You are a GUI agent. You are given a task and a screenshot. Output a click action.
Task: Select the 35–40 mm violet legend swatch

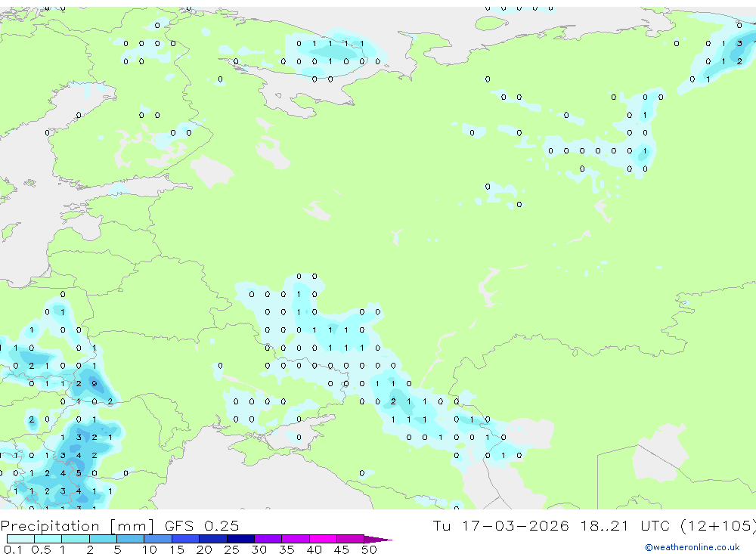[296, 539]
